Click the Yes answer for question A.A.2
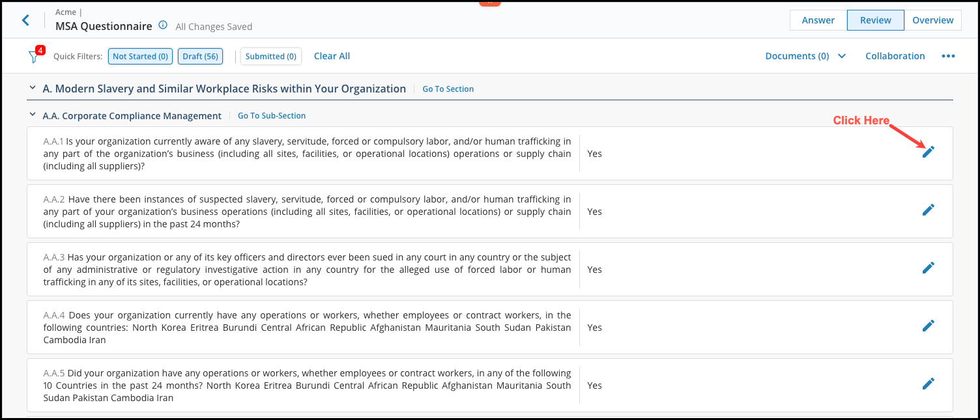The height and width of the screenshot is (420, 980). pyautogui.click(x=594, y=212)
